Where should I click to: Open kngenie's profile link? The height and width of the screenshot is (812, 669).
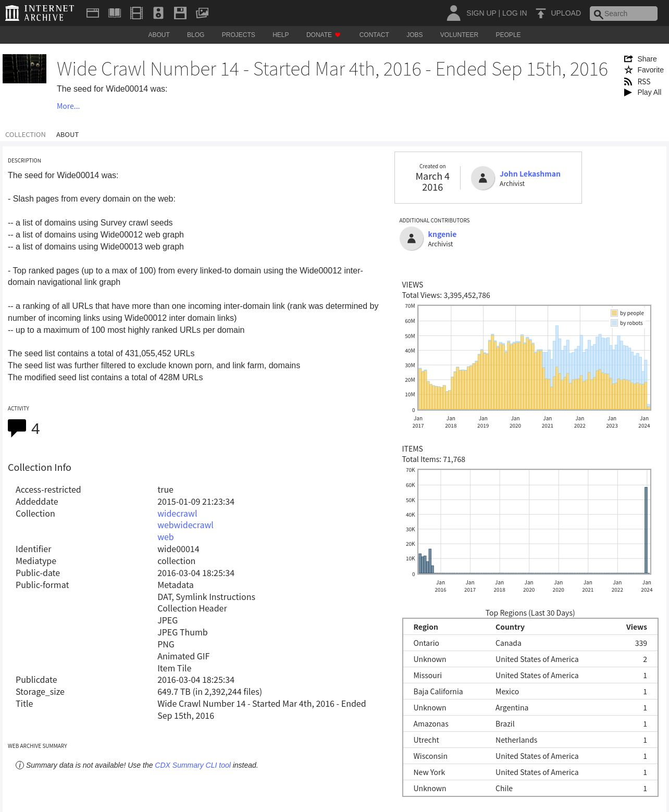(x=442, y=234)
